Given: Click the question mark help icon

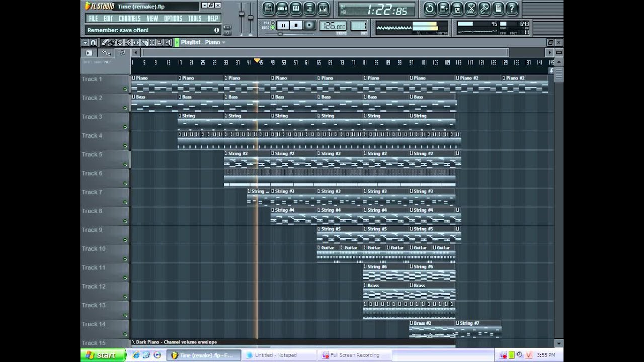Looking at the screenshot, I should pos(511,8).
